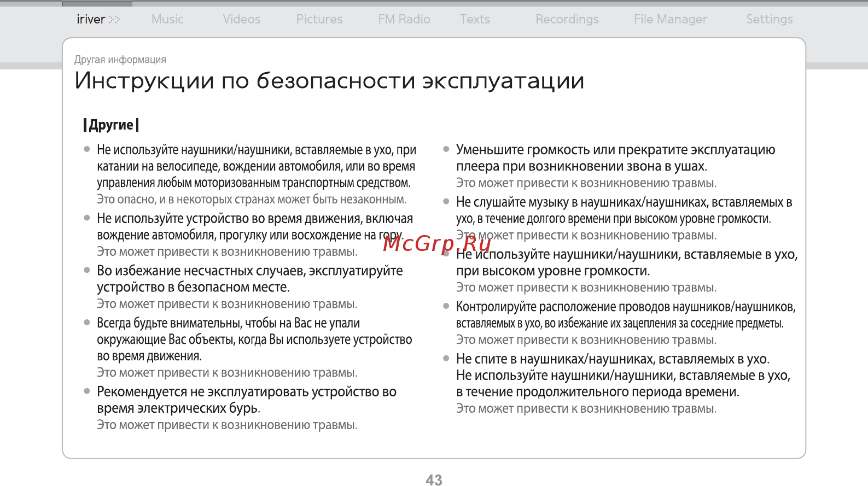Click 'плеера при возникновении звона в ушах.'
The image size is (868, 486).
(x=582, y=166)
